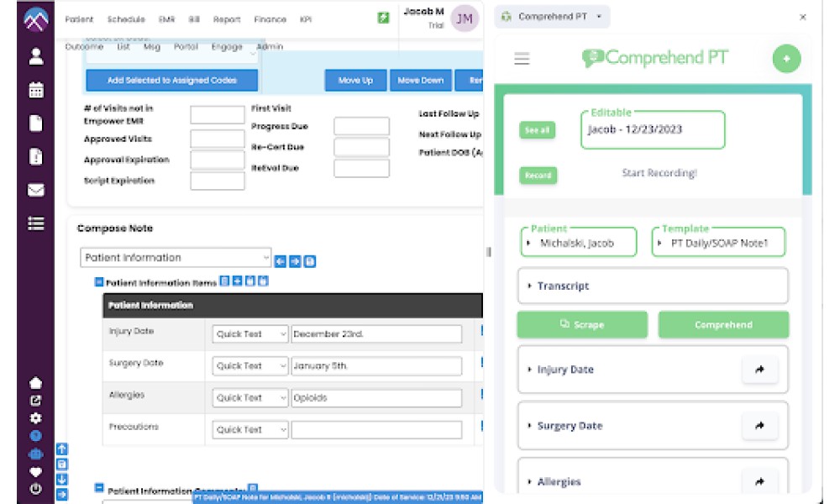Open the patient profile icon in the sidebar

(x=36, y=56)
